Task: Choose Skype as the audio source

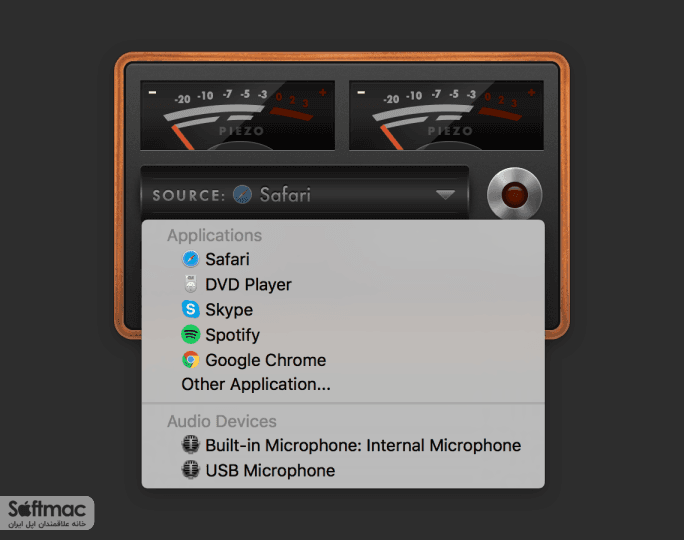Action: [x=229, y=310]
